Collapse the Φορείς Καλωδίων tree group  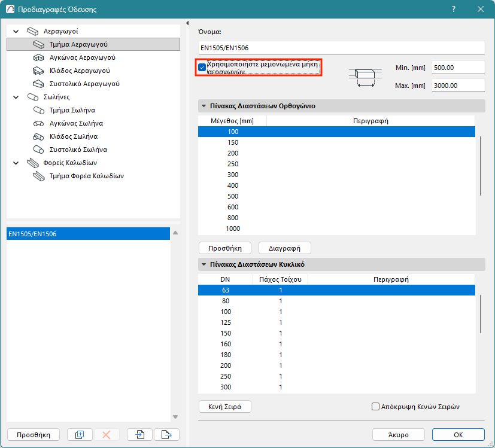(x=16, y=163)
